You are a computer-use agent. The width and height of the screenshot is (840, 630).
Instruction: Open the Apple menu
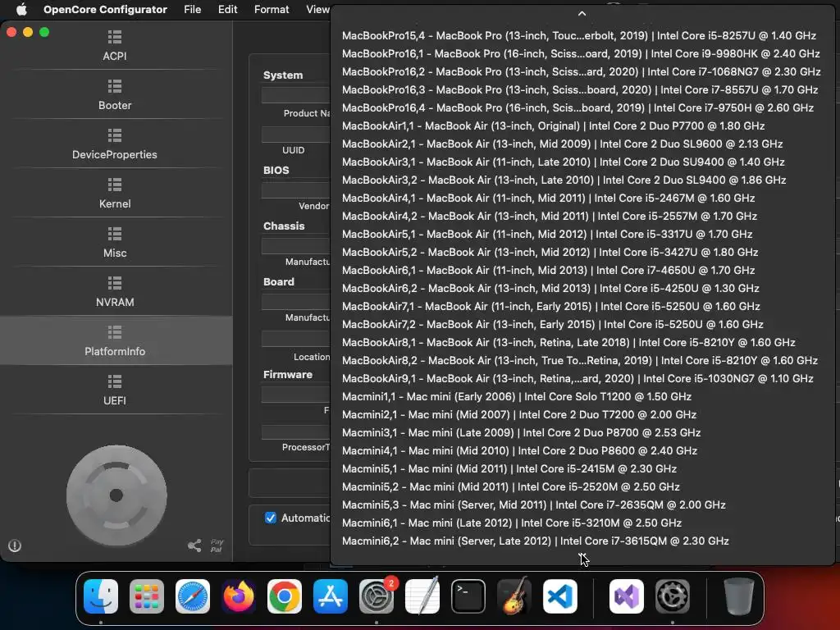[21, 9]
